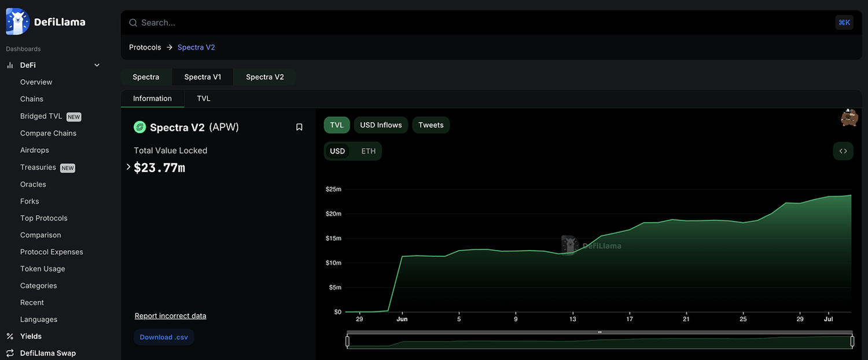The width and height of the screenshot is (868, 360).
Task: Click the Yields percent icon
Action: tap(10, 336)
